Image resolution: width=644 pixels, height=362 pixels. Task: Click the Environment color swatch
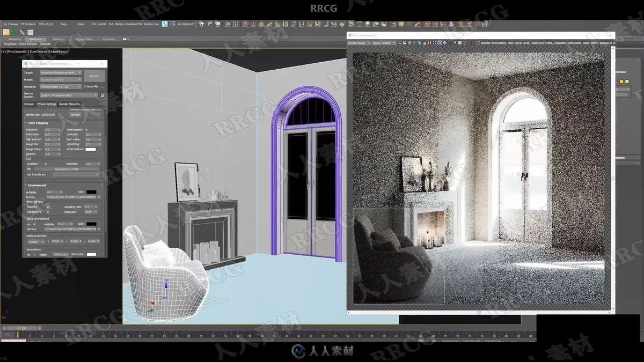[91, 192]
